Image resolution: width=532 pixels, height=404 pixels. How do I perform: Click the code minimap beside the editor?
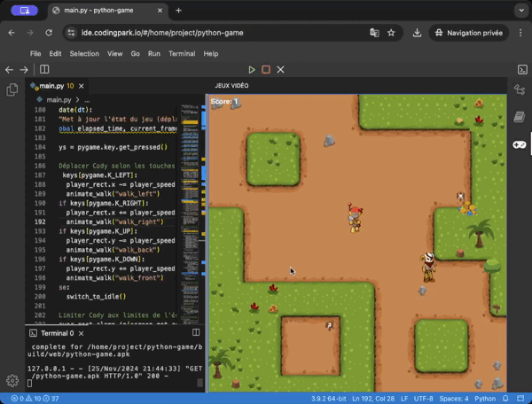tap(191, 177)
